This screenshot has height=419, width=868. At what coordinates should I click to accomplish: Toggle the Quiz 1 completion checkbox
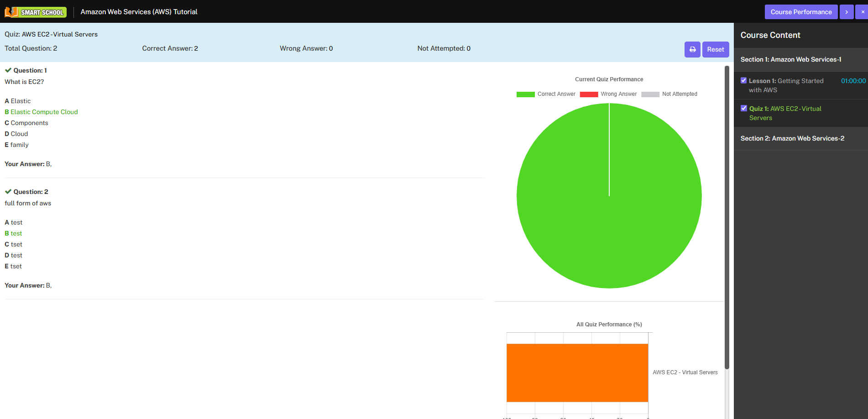(x=744, y=109)
